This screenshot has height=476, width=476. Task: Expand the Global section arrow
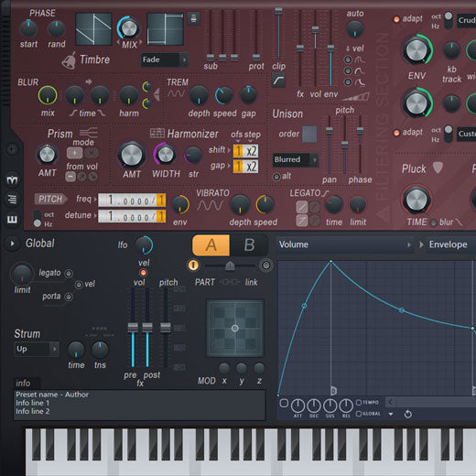coord(12,243)
